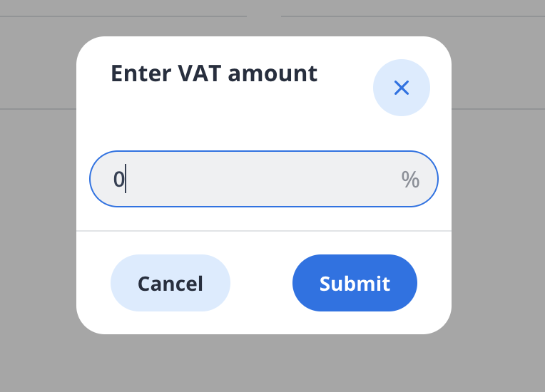Click empty space inside the VAT field
This screenshot has height=392, width=545.
point(271,179)
